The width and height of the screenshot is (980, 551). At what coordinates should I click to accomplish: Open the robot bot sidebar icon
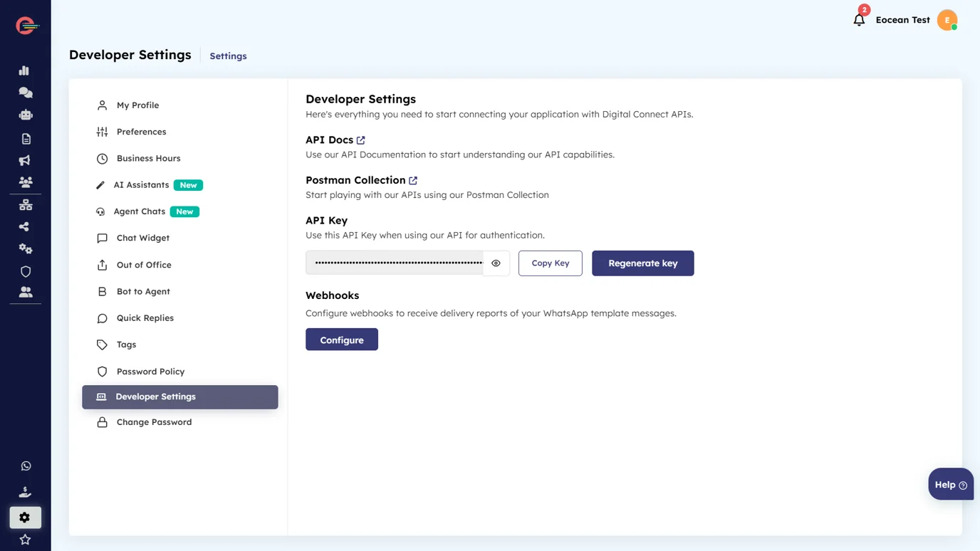[25, 115]
